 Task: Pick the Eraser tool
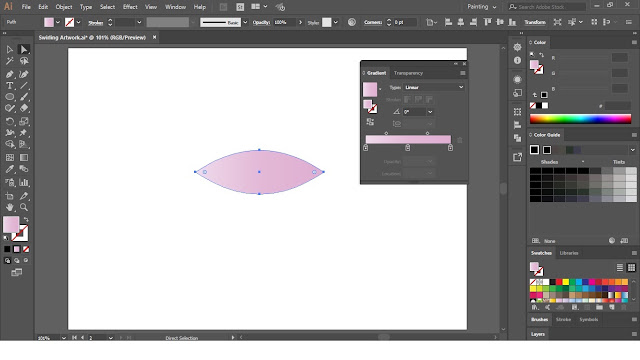point(24,109)
